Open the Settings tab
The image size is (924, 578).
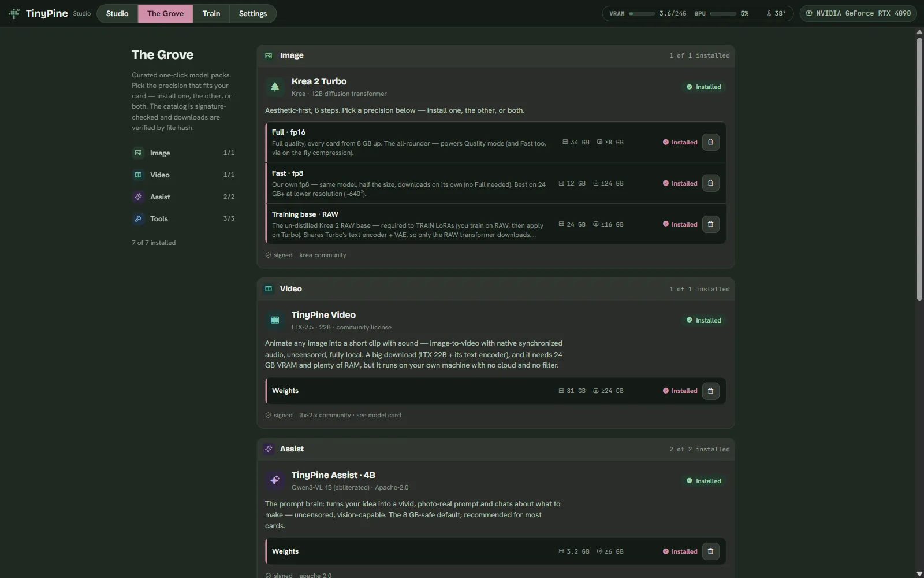253,13
